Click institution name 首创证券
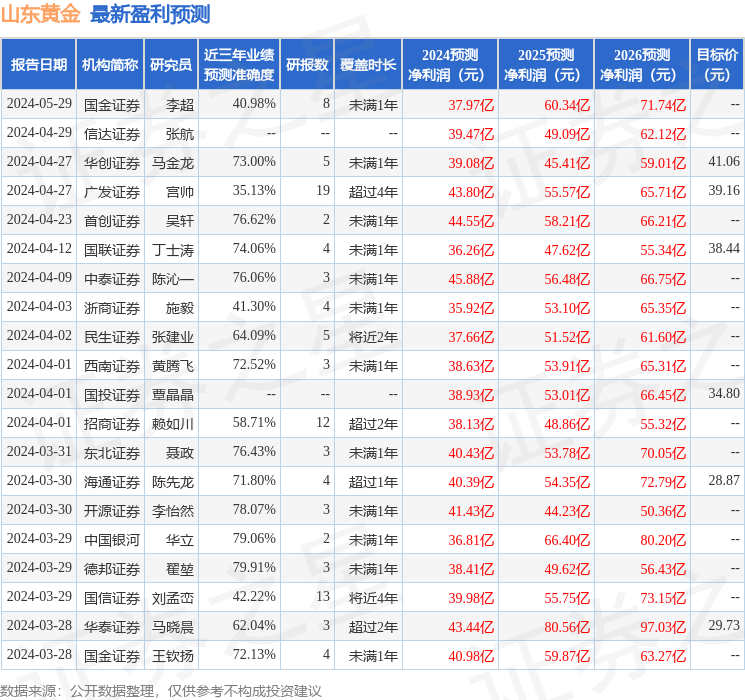The height and width of the screenshot is (700, 745). (x=112, y=221)
